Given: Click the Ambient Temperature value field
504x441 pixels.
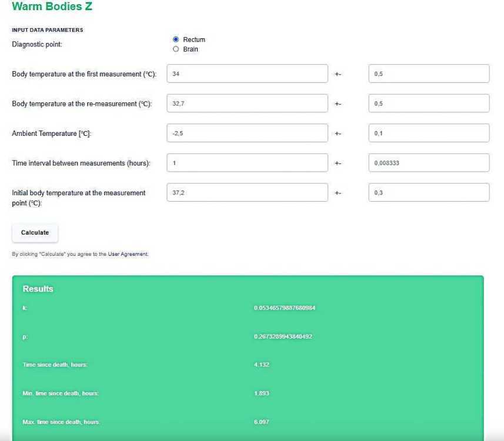Looking at the screenshot, I should [247, 133].
